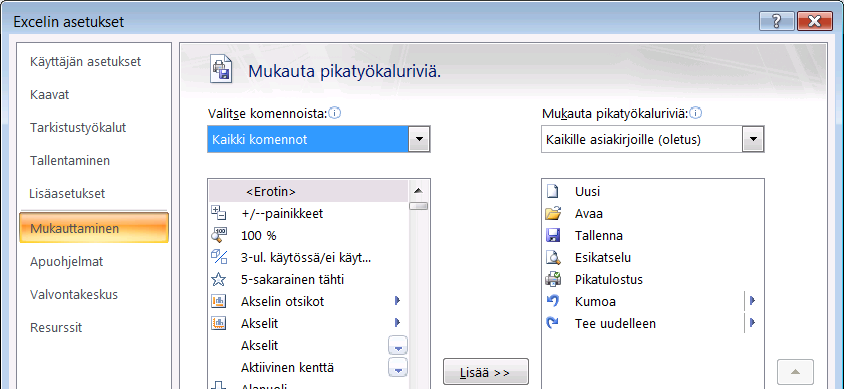The width and height of the screenshot is (844, 389).
Task: Click the command list scroll up arrow
Action: coord(418,190)
